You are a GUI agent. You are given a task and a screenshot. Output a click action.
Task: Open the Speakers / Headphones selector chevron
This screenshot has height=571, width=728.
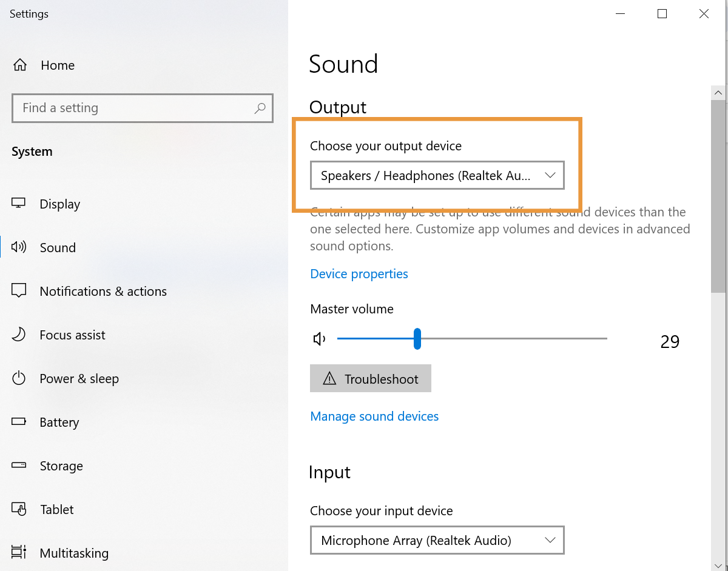[550, 175]
